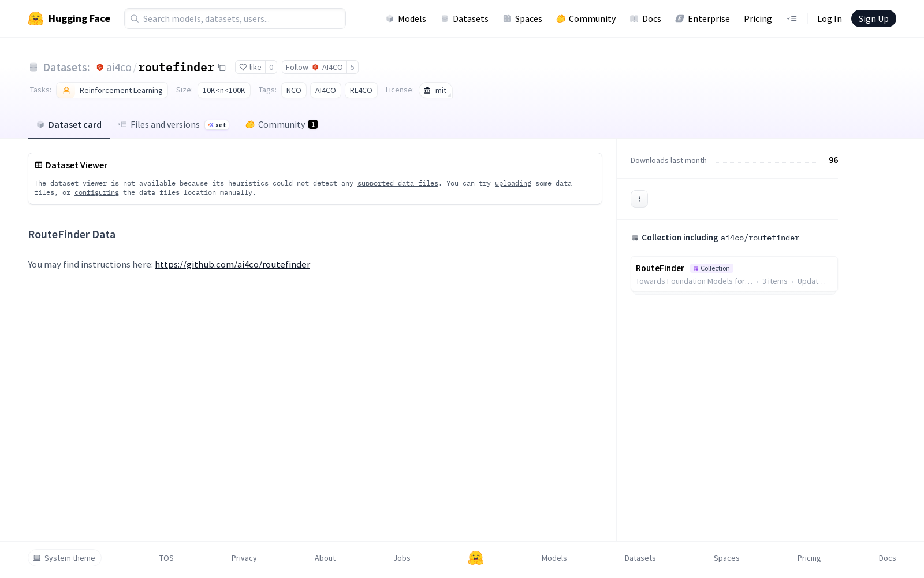Click downloads count 96
This screenshot has width=924, height=578.
833,160
